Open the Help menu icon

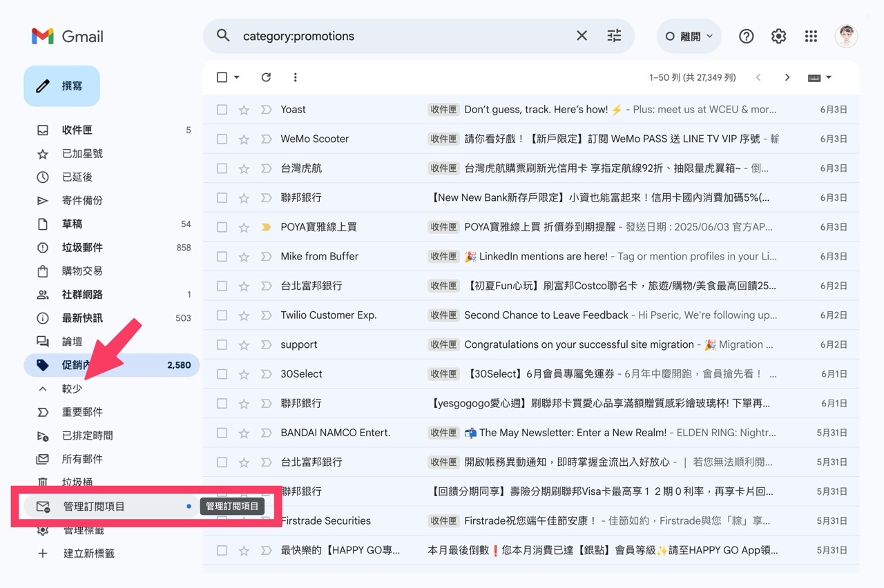tap(746, 36)
